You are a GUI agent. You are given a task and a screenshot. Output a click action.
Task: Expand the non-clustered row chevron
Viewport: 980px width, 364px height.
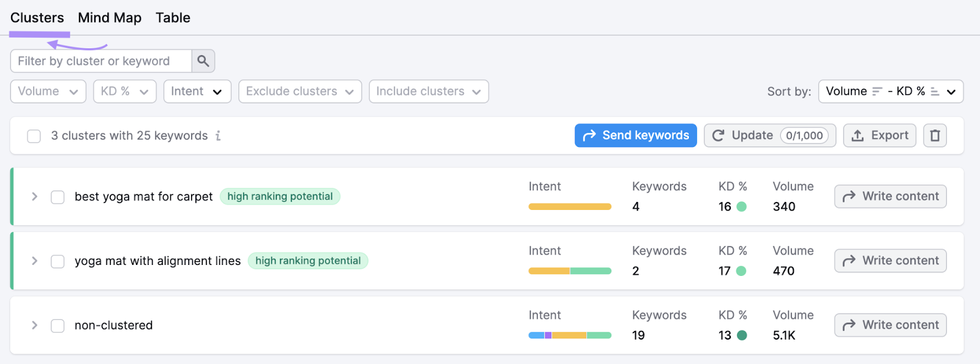tap(34, 325)
